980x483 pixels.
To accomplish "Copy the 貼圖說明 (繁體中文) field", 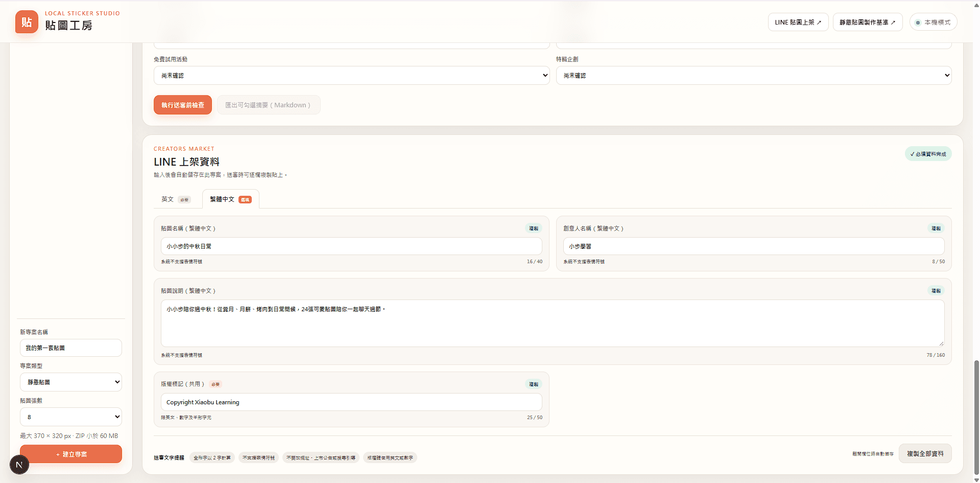I will coord(936,291).
